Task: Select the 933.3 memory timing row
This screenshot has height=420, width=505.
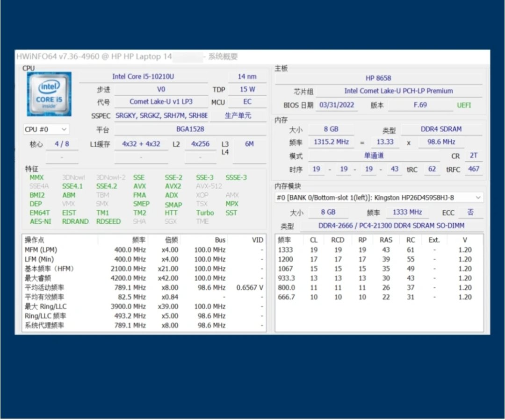Action: click(374, 278)
